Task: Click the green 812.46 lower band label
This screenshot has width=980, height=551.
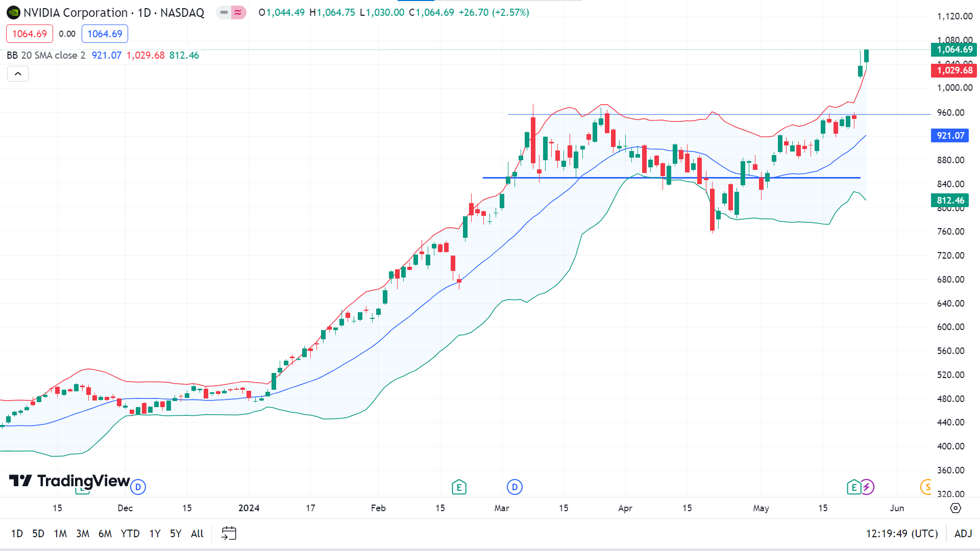Action: (950, 201)
